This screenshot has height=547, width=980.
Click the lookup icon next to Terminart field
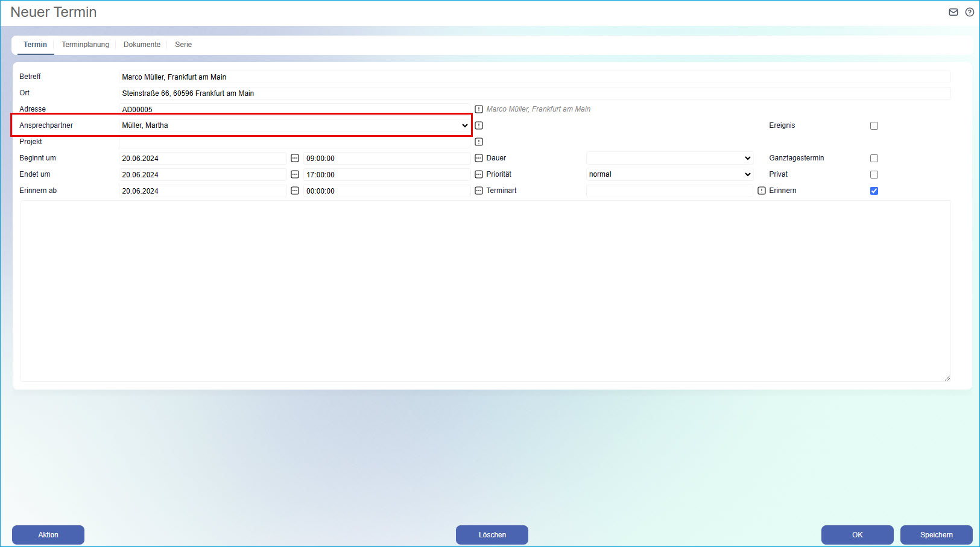pyautogui.click(x=762, y=191)
